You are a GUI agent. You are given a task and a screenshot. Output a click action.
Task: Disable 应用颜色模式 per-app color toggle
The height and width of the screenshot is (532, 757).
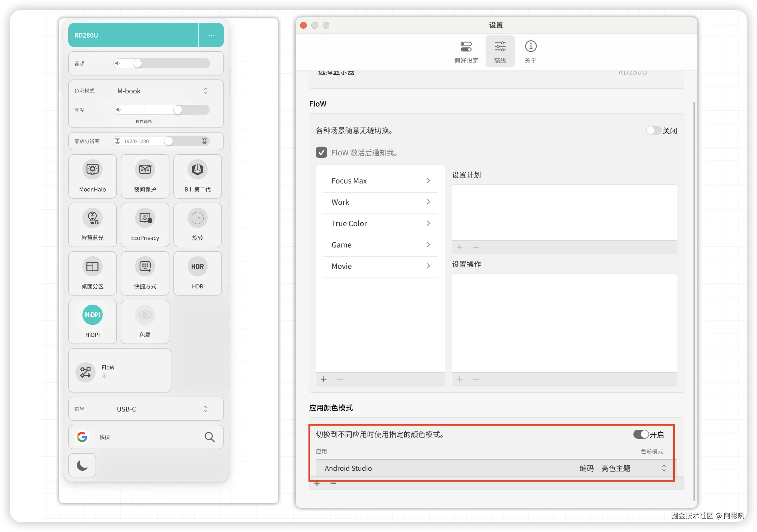tap(641, 435)
